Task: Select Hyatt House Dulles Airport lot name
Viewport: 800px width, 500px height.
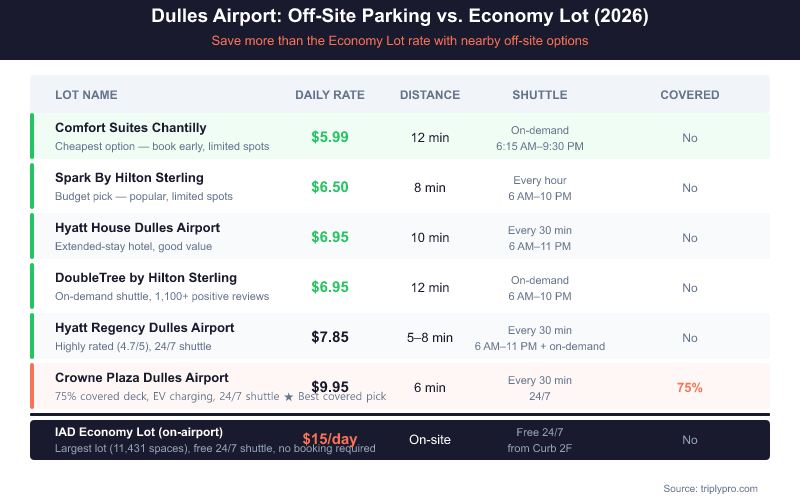Action: click(137, 228)
